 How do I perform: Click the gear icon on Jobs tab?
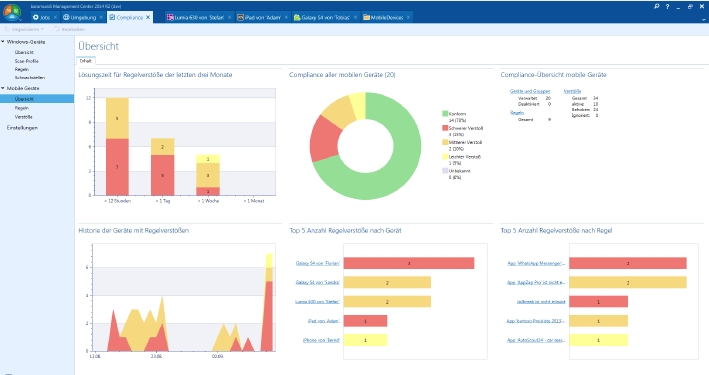click(x=35, y=17)
